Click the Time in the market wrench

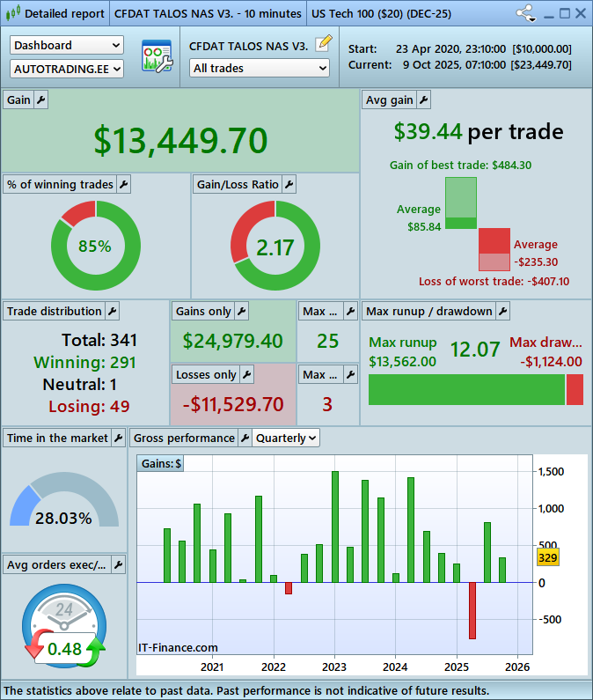tap(118, 438)
